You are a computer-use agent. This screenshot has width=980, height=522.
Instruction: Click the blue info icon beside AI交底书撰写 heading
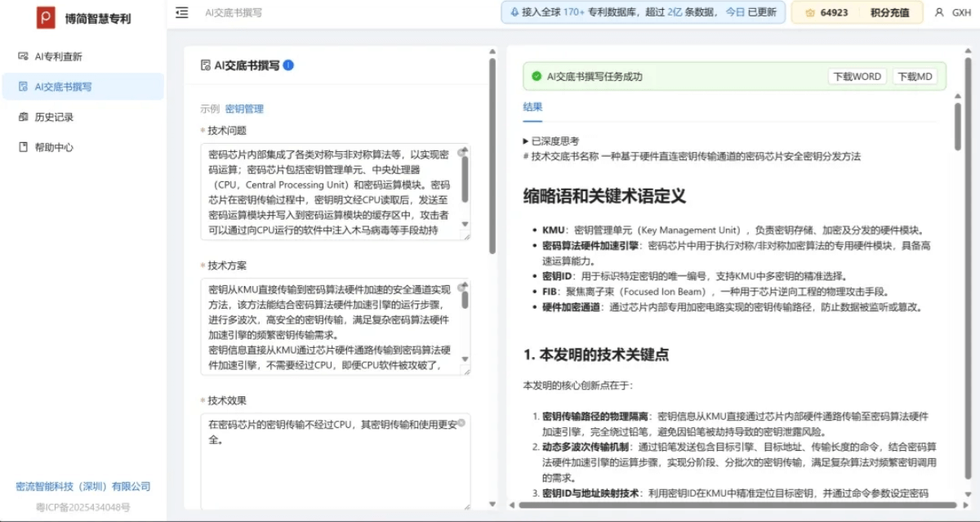(288, 65)
